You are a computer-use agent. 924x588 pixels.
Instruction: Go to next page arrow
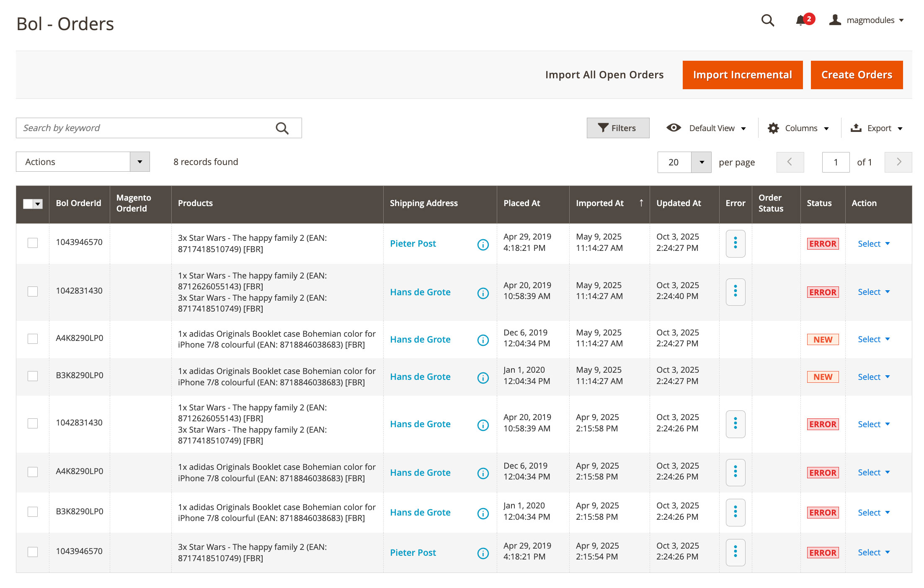(898, 162)
